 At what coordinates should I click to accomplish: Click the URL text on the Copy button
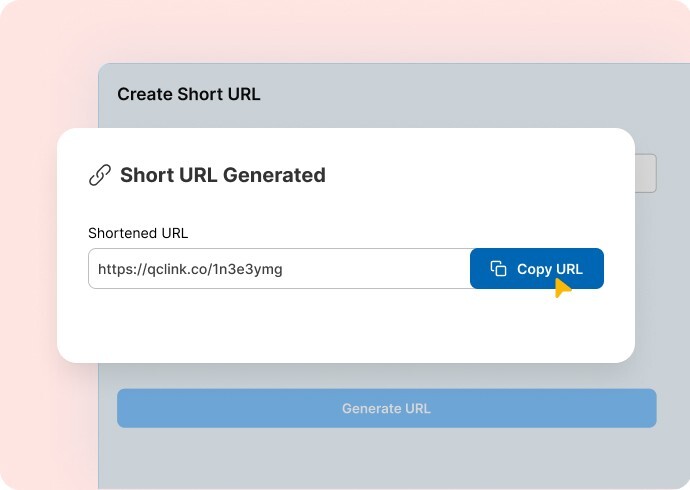tap(569, 269)
